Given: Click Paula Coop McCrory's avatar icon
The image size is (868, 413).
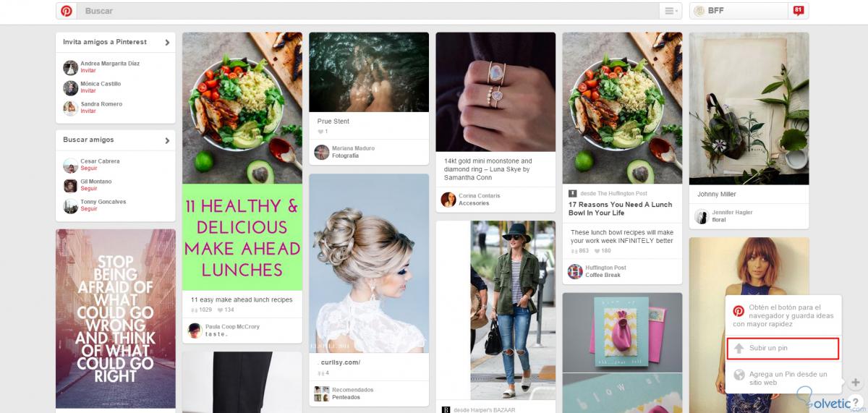Looking at the screenshot, I should pos(195,331).
